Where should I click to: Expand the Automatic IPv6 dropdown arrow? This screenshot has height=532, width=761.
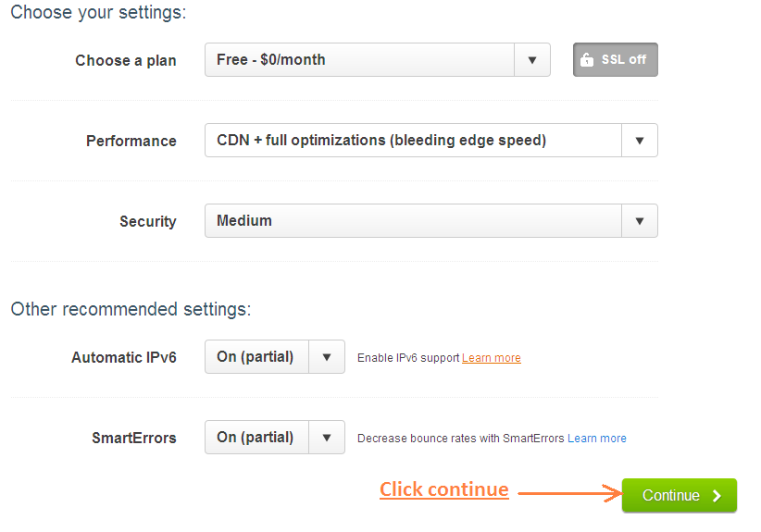click(327, 357)
